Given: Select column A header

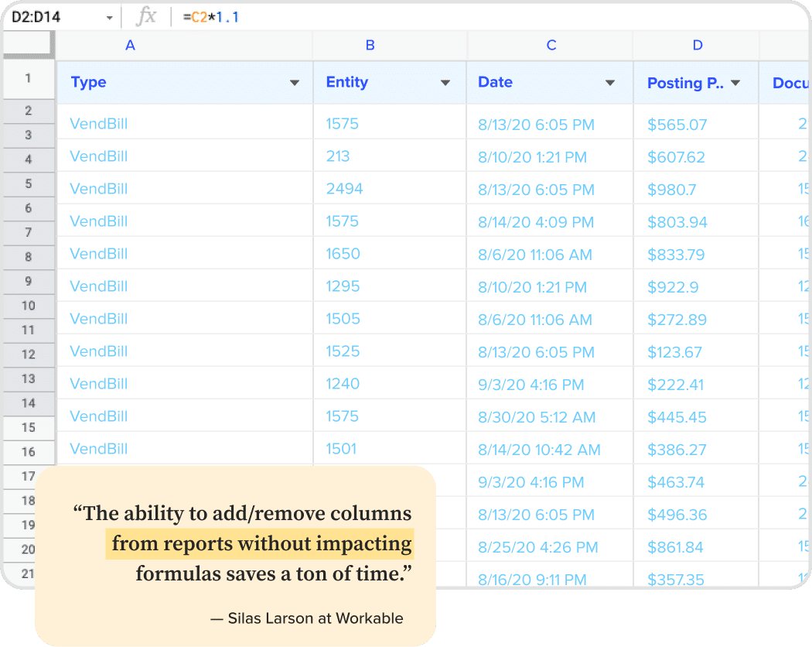Looking at the screenshot, I should 130,46.
